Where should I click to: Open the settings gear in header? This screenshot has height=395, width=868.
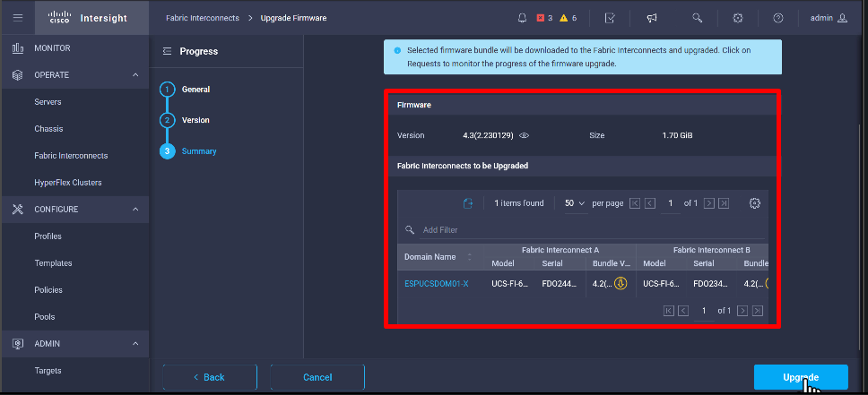(737, 18)
